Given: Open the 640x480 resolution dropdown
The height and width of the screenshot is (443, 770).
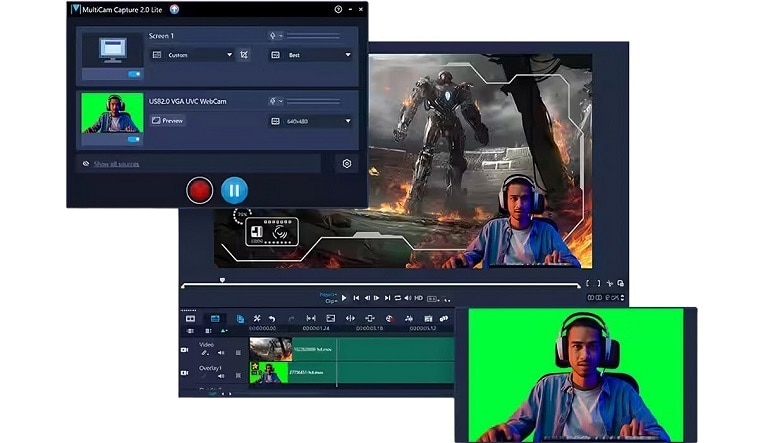Looking at the screenshot, I should (310, 121).
